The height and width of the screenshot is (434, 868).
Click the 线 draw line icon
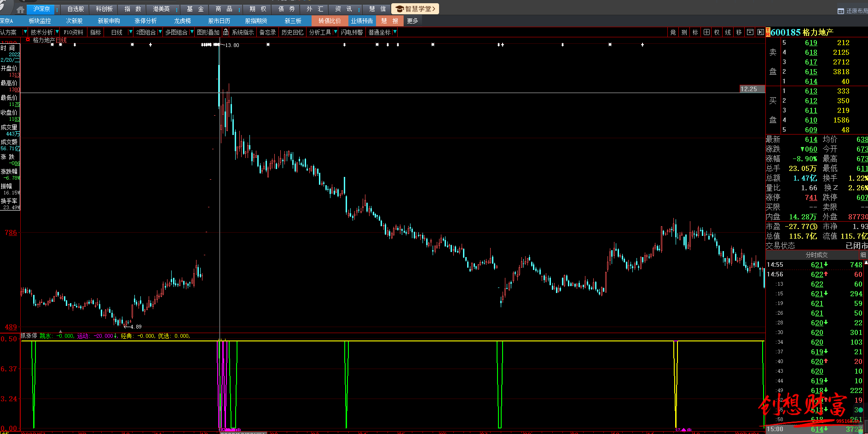[728, 32]
